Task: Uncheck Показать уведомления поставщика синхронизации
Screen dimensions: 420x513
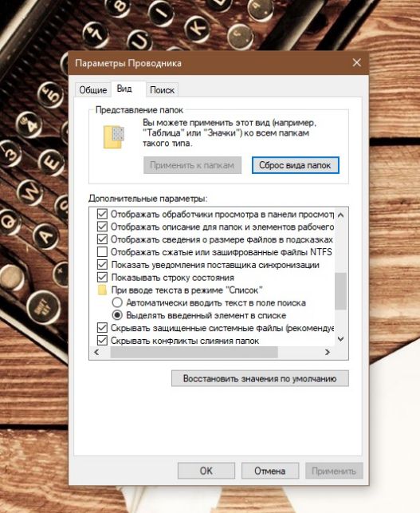Action: tap(102, 265)
